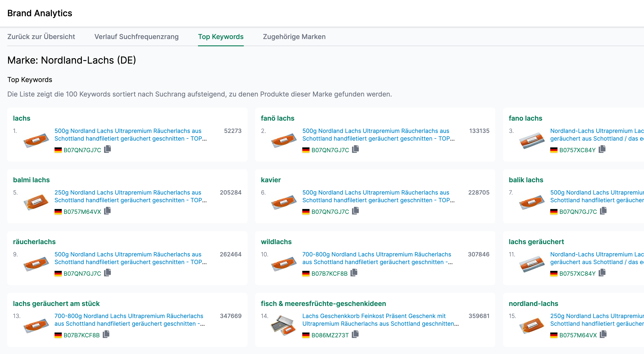The image size is (644, 354).
Task: Click German flag icon in wildlachs card
Action: [x=306, y=273]
